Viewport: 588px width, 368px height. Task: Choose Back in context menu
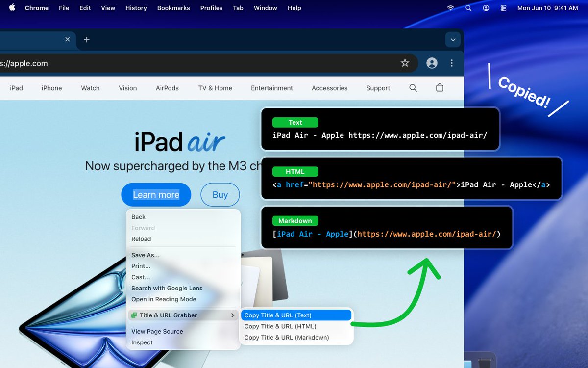(183, 217)
